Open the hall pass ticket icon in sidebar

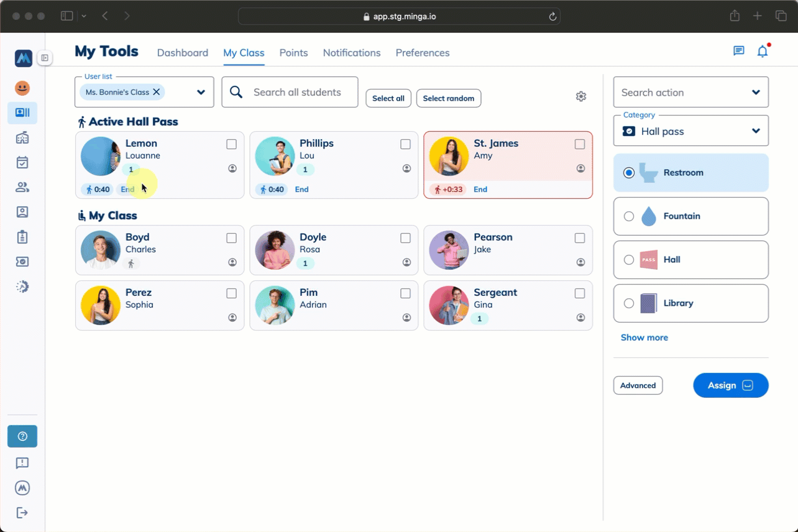click(x=22, y=262)
